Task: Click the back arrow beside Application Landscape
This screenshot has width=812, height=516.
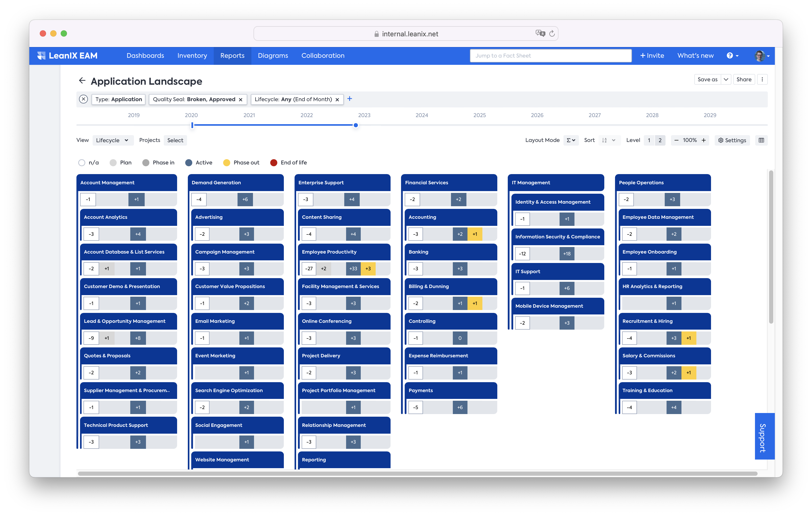Action: click(82, 80)
